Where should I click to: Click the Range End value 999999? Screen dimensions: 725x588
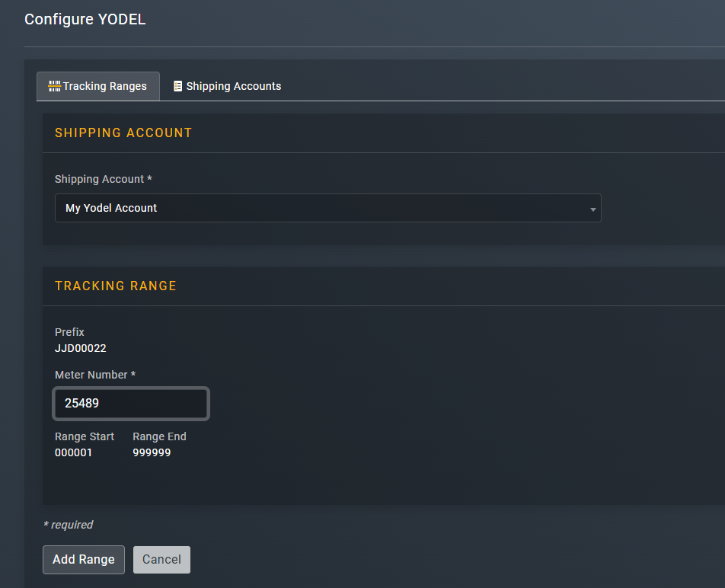152,452
